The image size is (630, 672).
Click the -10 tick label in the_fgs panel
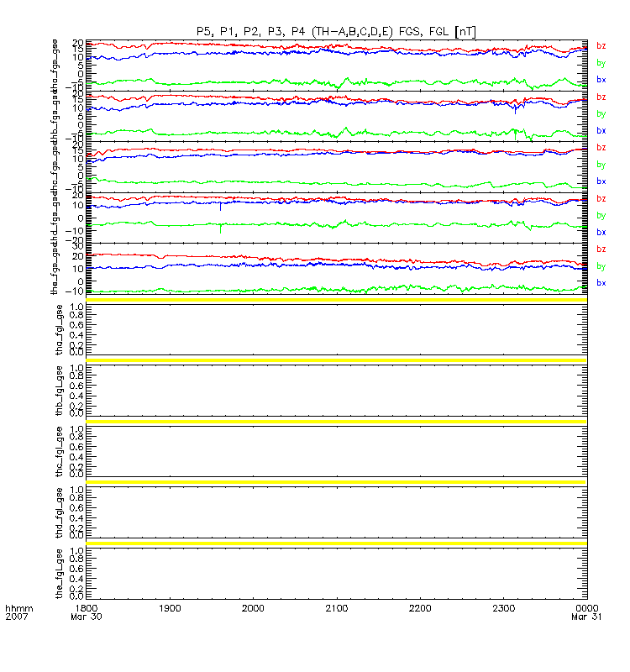pos(75,291)
